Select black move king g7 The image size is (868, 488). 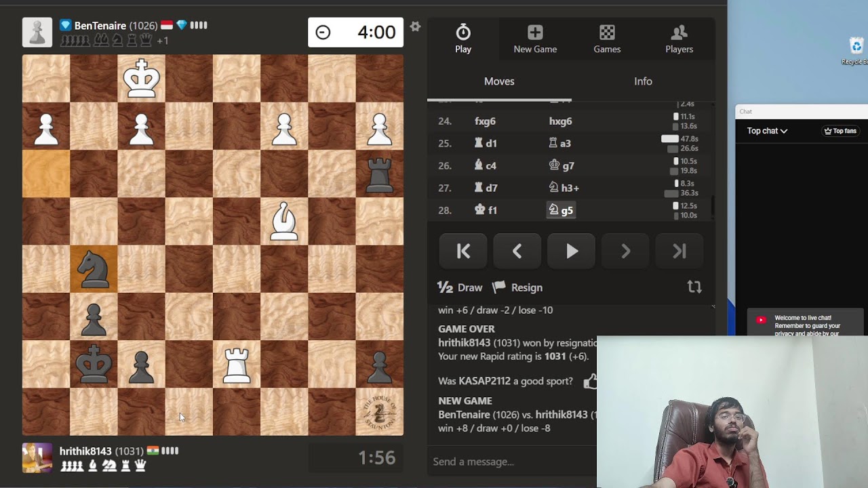point(561,166)
